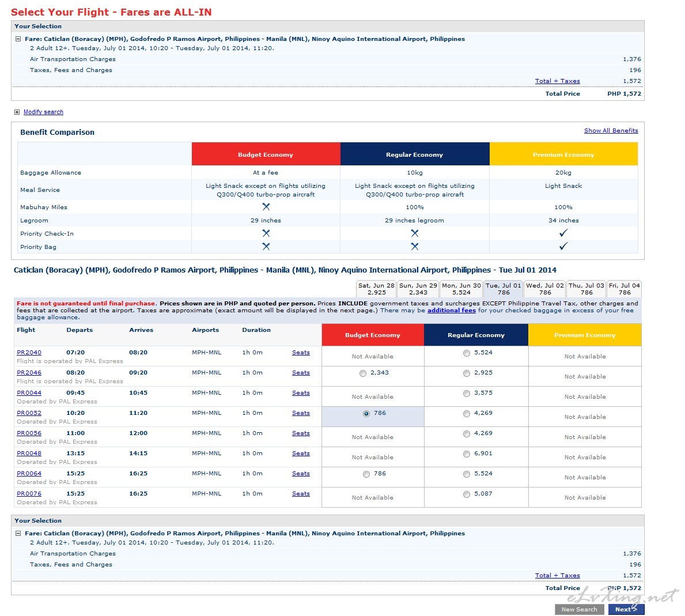Click the Benefit Comparison heading
This screenshot has width=685, height=616.
tap(57, 133)
